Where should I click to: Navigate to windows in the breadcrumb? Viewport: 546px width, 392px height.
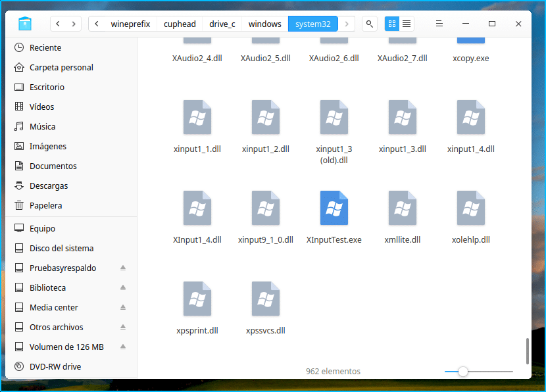click(x=265, y=24)
